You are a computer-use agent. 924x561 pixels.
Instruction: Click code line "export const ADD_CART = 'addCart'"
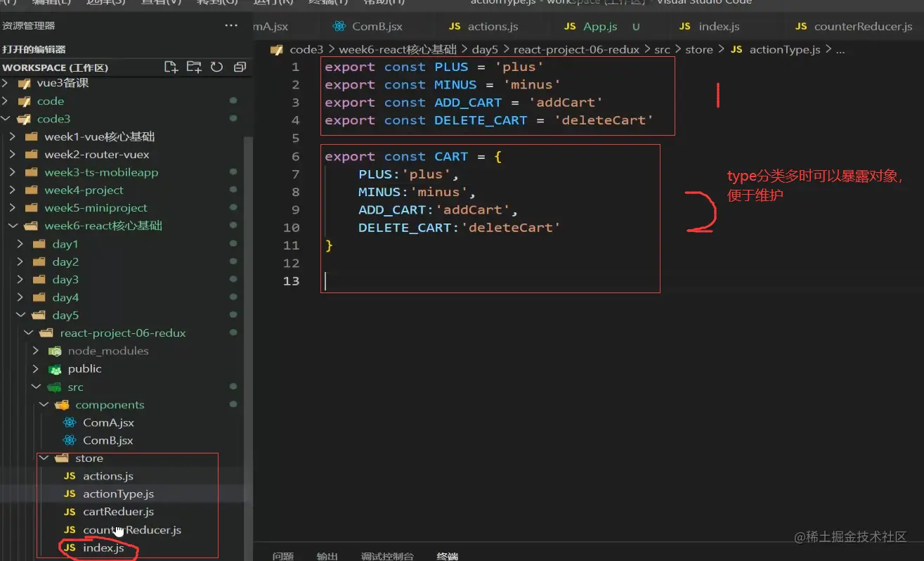tap(464, 103)
